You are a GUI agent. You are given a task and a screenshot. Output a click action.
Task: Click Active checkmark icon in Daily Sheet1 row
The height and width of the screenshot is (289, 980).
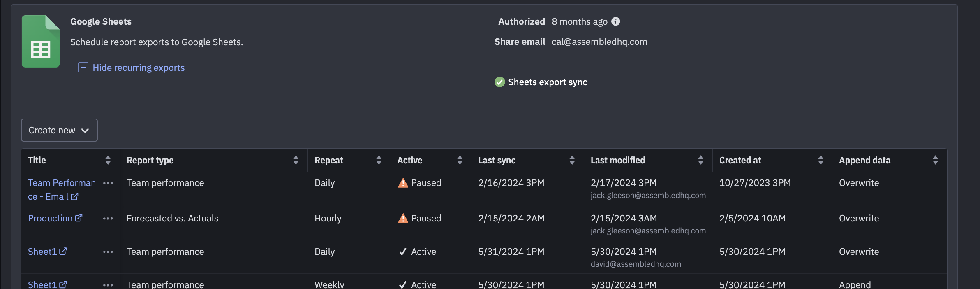click(x=403, y=252)
